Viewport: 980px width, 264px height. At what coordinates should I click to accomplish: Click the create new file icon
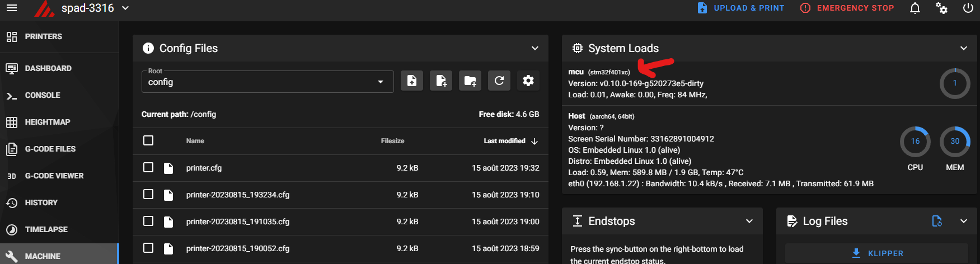(441, 81)
